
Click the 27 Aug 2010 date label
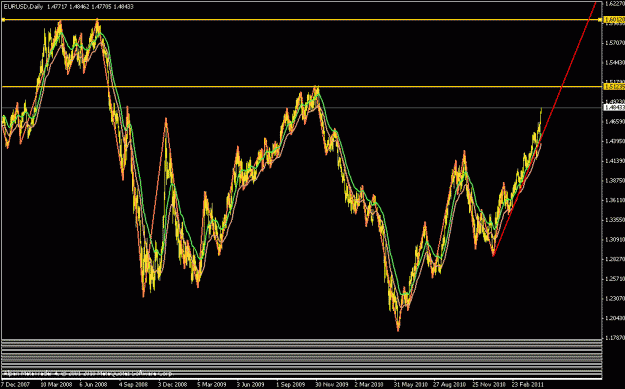coord(449,385)
